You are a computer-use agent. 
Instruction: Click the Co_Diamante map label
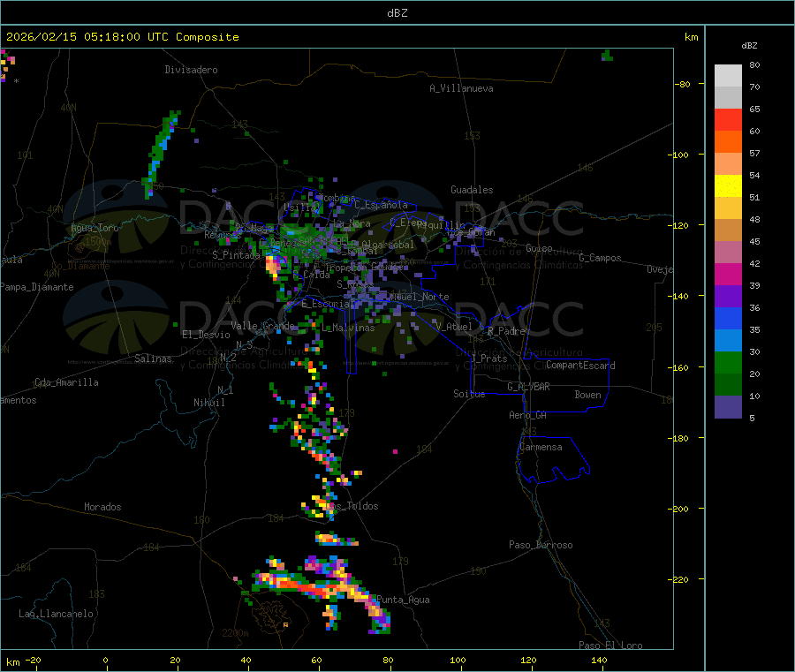point(80,266)
